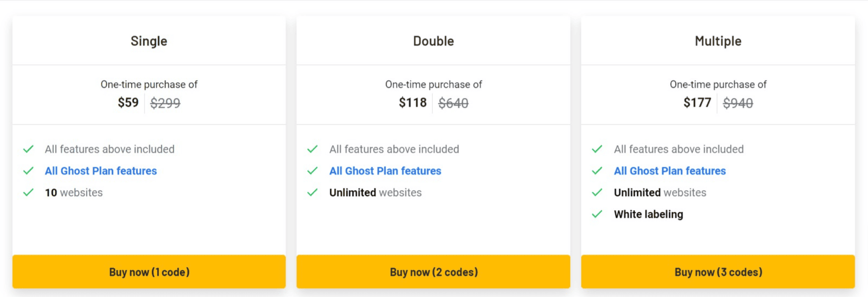The image size is (868, 297).
Task: Click the Buy now (2 codes) button
Action: point(433,272)
